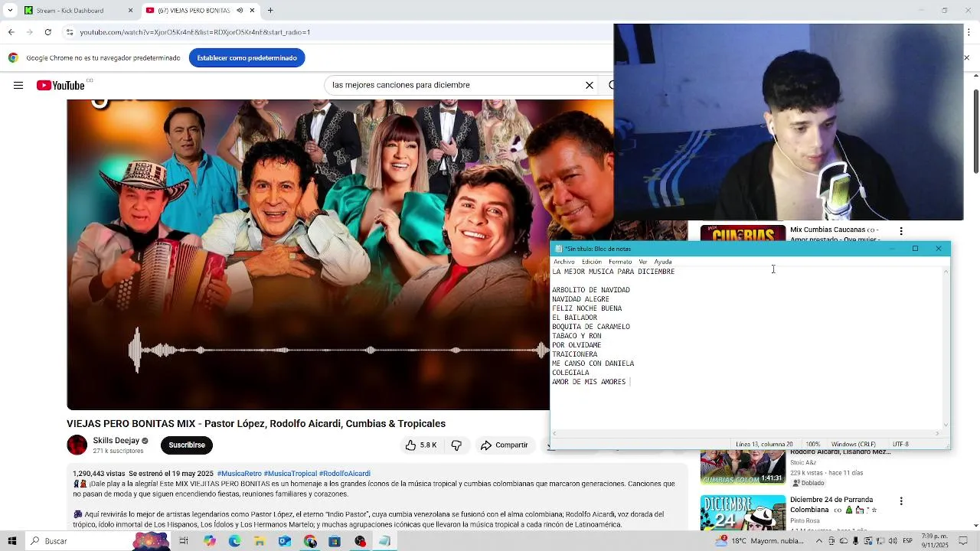The height and width of the screenshot is (551, 980).
Task: Open Chrome from the taskbar
Action: (x=310, y=541)
